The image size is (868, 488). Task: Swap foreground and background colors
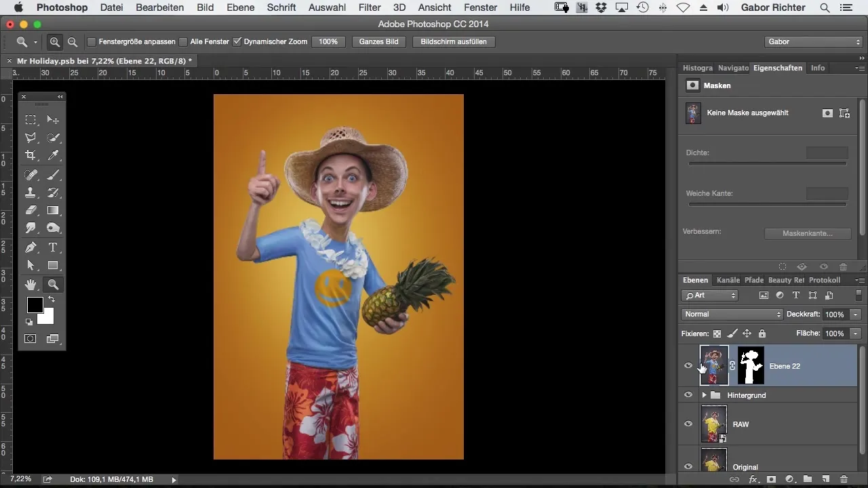[51, 300]
